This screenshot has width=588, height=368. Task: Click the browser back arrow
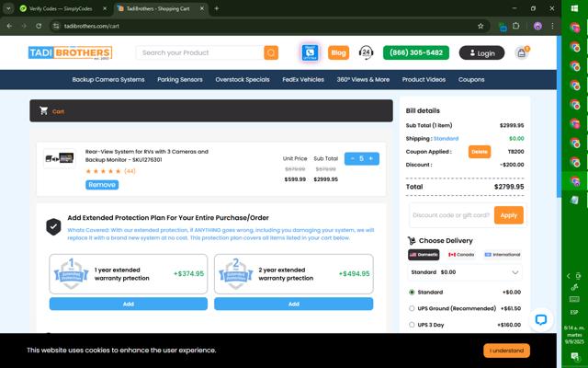9,26
